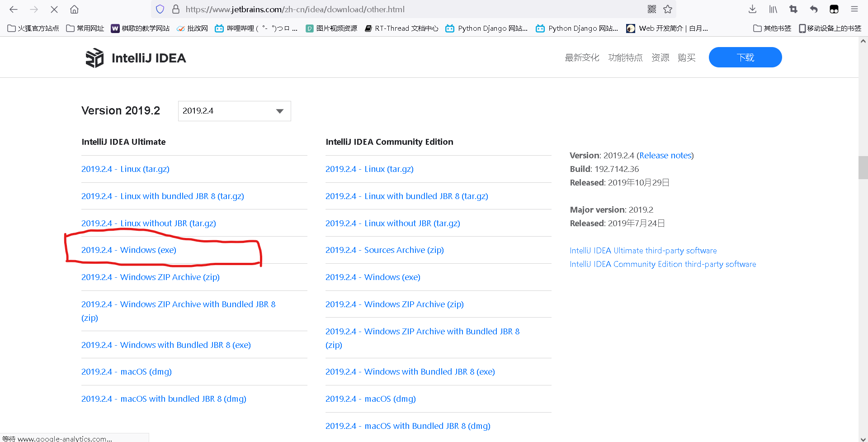
Task: Open the 最新变化 navigation item
Action: [x=582, y=57]
